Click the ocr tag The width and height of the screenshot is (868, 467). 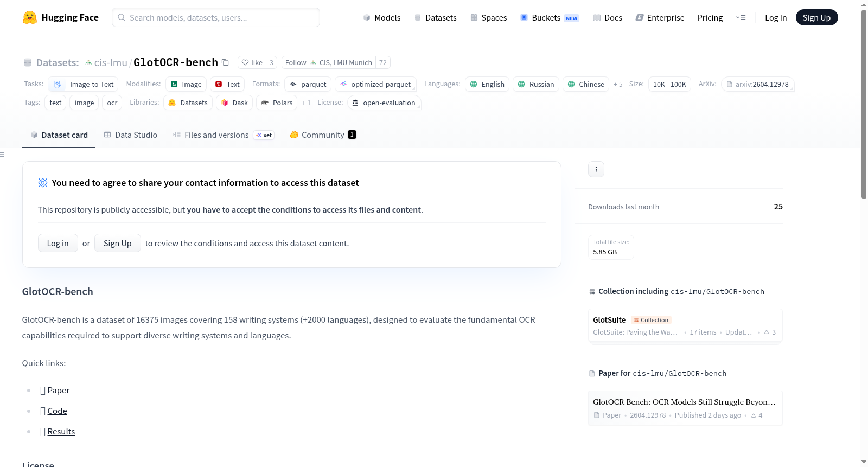click(x=112, y=103)
